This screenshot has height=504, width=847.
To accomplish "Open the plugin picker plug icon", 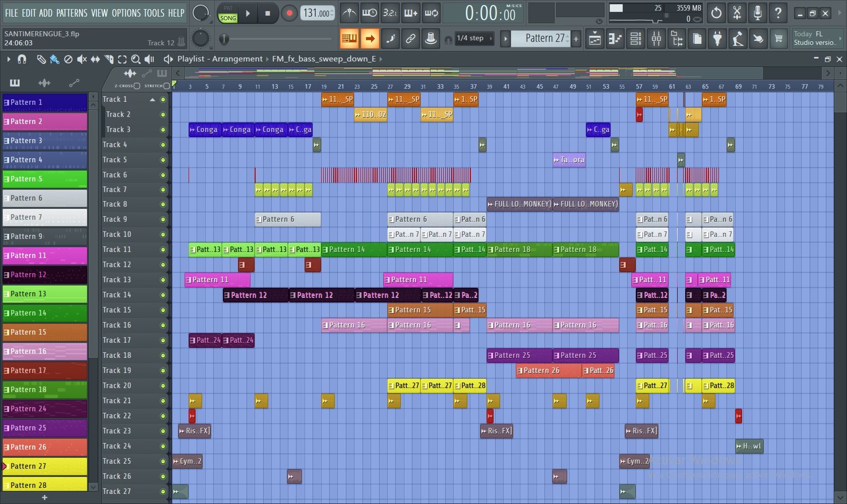I will pos(717,38).
